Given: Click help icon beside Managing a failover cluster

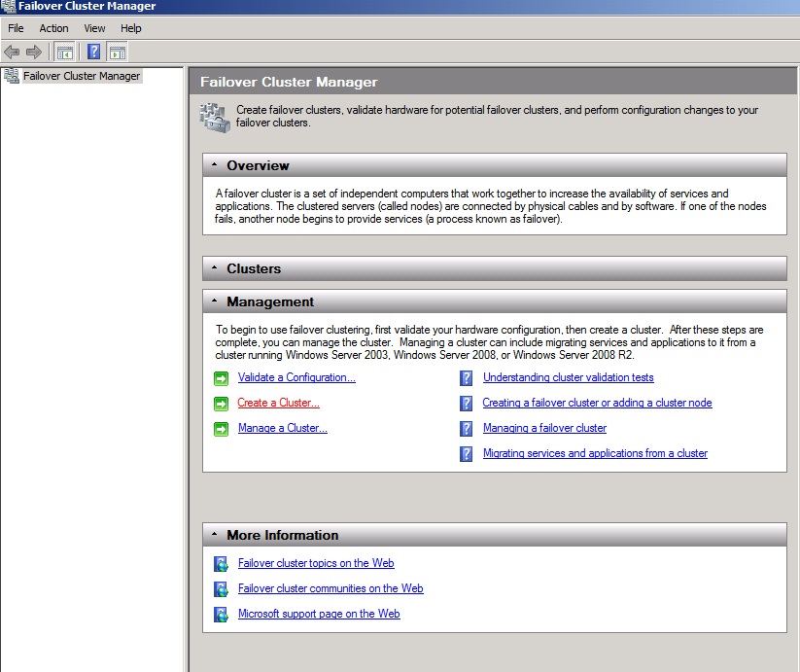Looking at the screenshot, I should coord(466,428).
